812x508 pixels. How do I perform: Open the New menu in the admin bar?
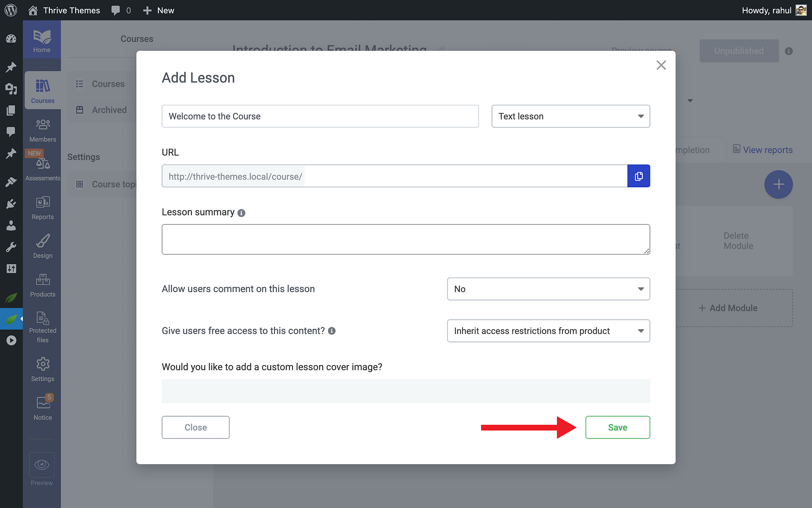(158, 10)
